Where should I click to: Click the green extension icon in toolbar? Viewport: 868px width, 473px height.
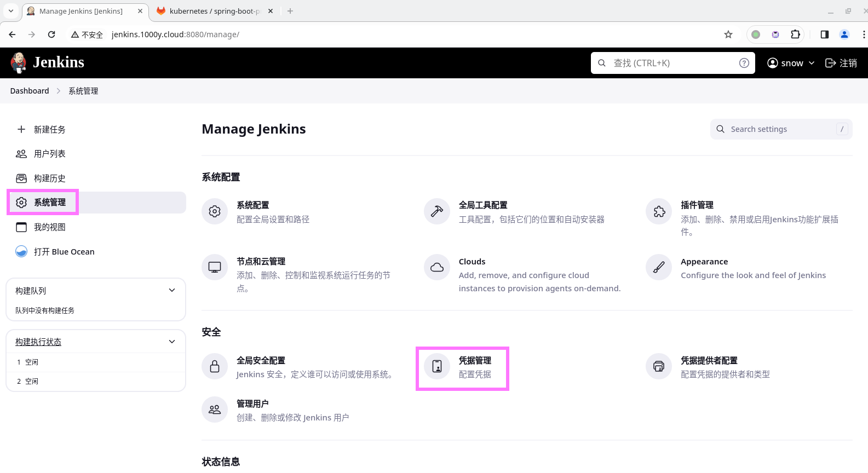(756, 34)
